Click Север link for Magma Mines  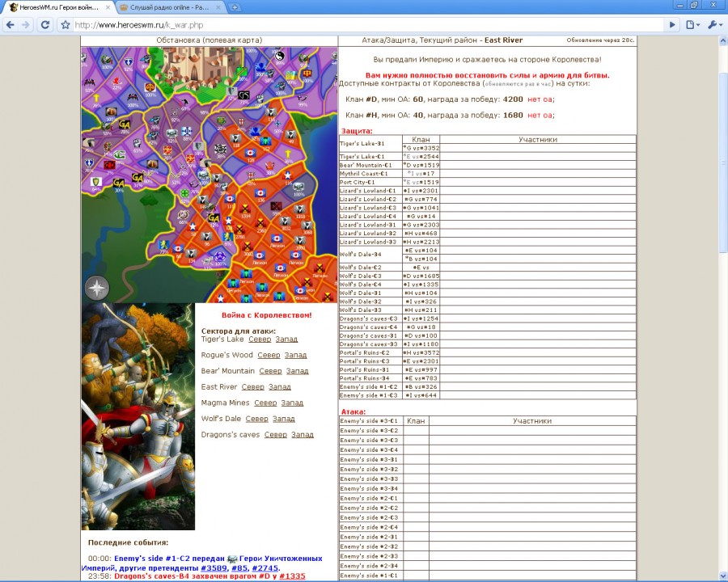point(265,403)
